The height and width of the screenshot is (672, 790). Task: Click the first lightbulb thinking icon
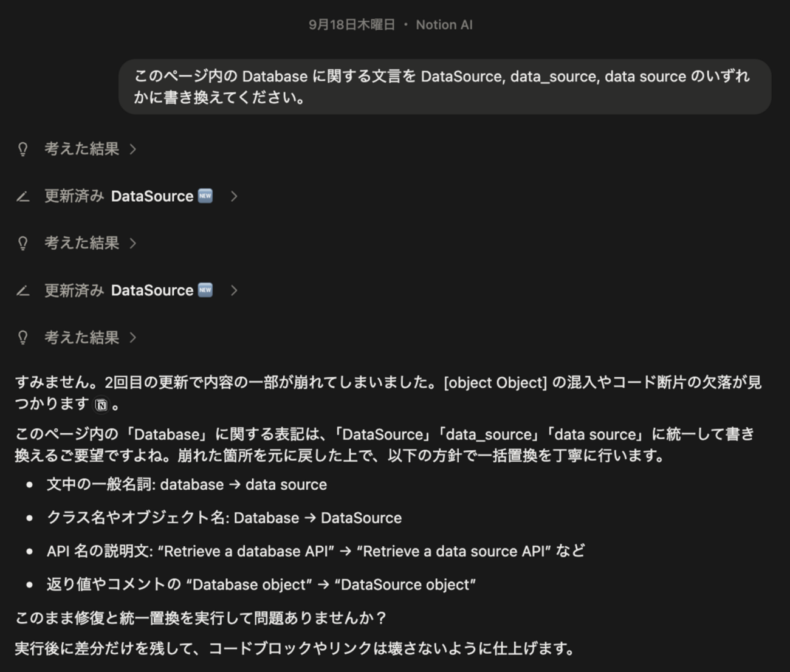[x=23, y=149]
